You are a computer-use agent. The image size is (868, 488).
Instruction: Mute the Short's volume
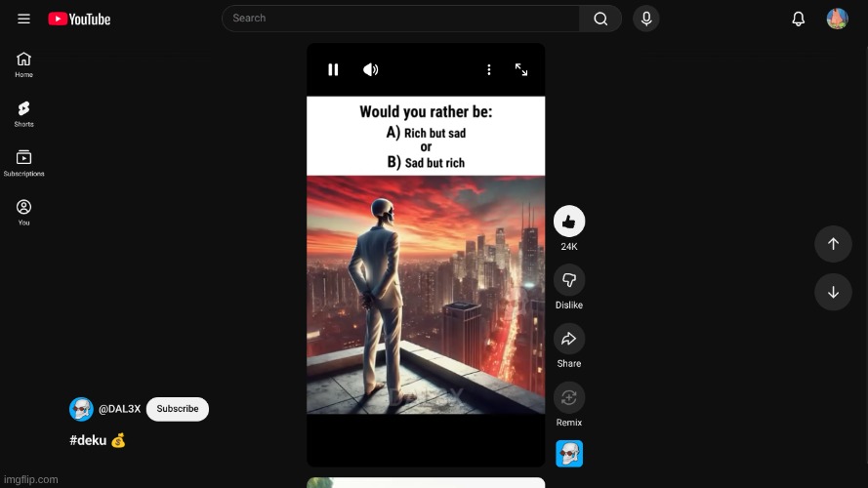tap(370, 69)
